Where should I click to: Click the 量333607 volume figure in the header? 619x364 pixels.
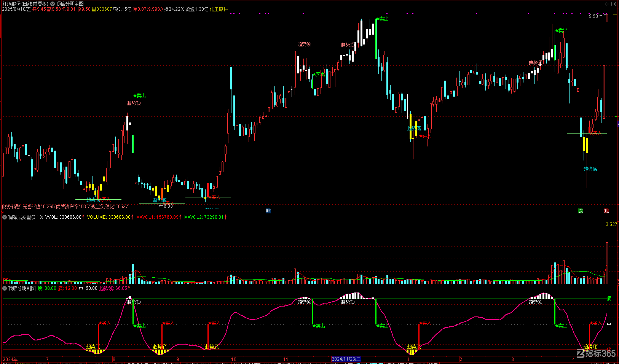102,9
